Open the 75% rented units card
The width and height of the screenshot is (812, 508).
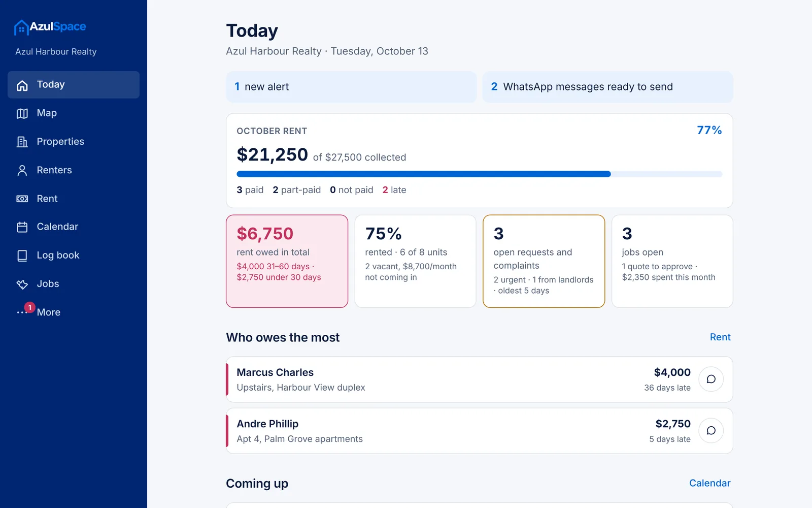415,261
